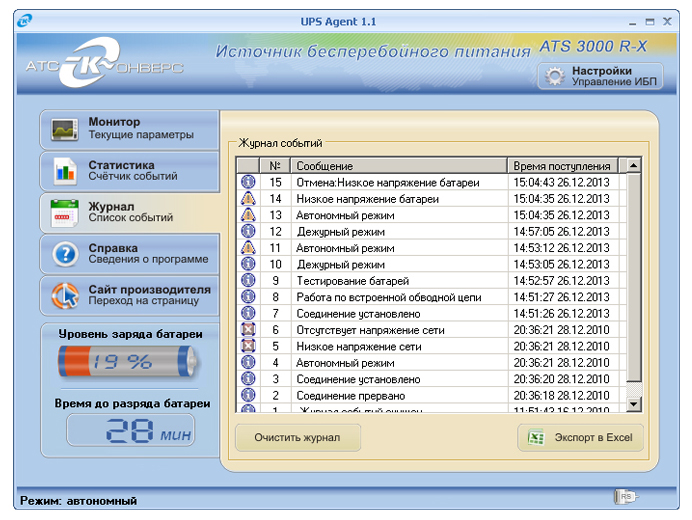Switch to the Журнал event list tab
The height and width of the screenshot is (520, 692).
click(129, 213)
